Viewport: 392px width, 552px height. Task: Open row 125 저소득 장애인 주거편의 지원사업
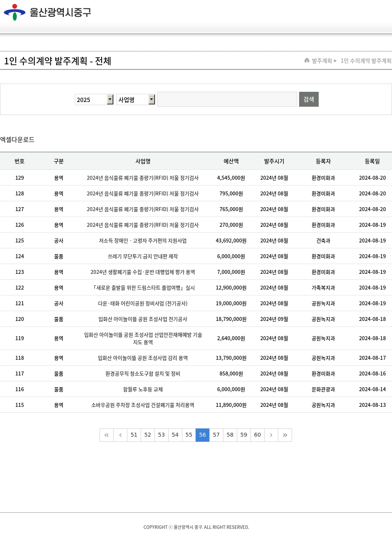pos(143,241)
